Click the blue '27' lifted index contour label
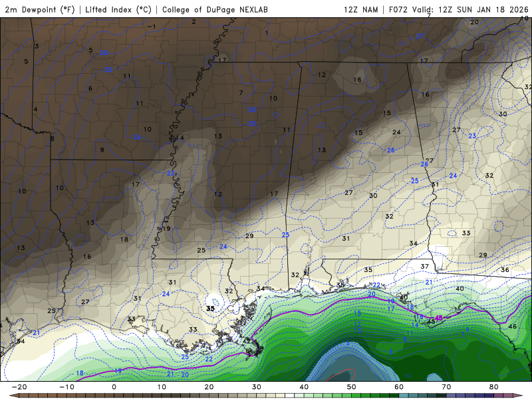The width and height of the screenshot is (532, 399). [420, 36]
